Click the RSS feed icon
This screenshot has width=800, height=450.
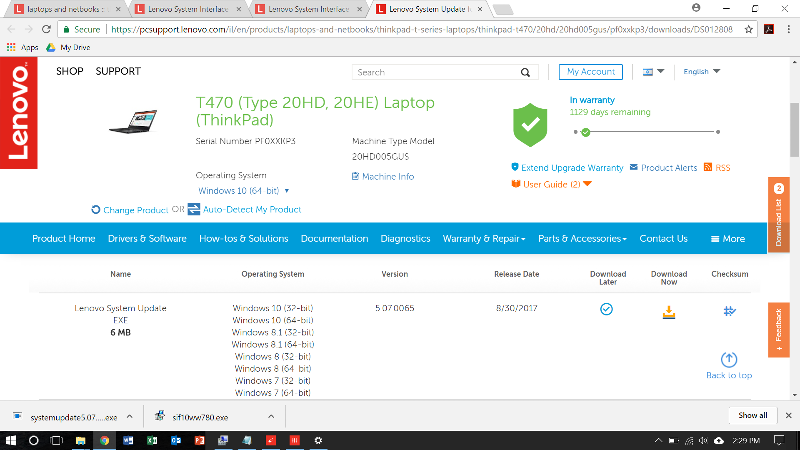(x=708, y=167)
